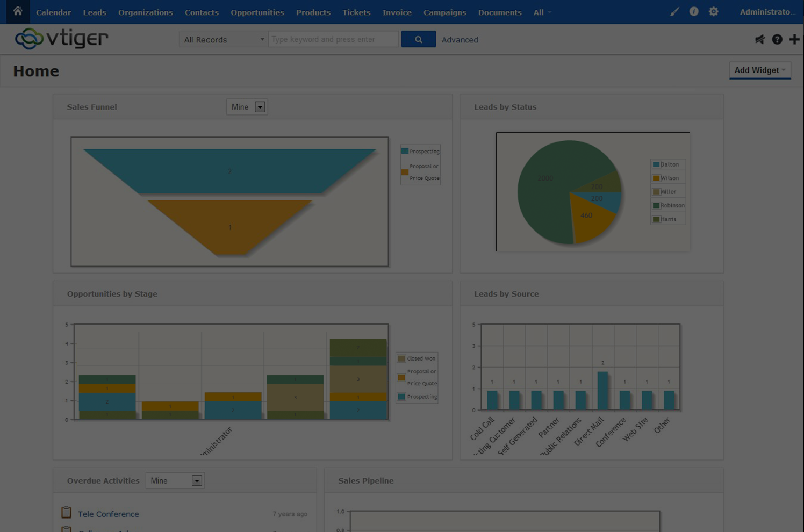Image resolution: width=804 pixels, height=532 pixels.
Task: Click the Advanced search link
Action: tap(460, 40)
